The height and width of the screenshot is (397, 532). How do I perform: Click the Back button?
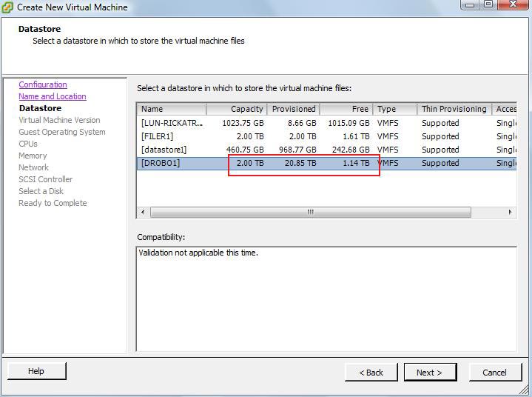pyautogui.click(x=371, y=373)
